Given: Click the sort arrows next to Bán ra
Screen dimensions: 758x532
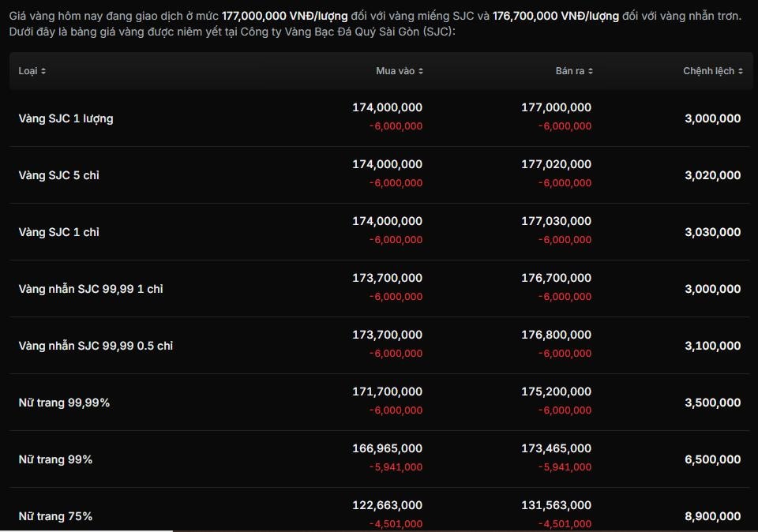Looking at the screenshot, I should pos(591,71).
